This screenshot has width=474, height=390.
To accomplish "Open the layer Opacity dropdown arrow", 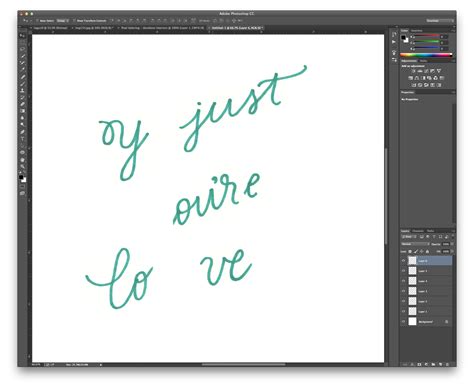I will tap(452, 244).
